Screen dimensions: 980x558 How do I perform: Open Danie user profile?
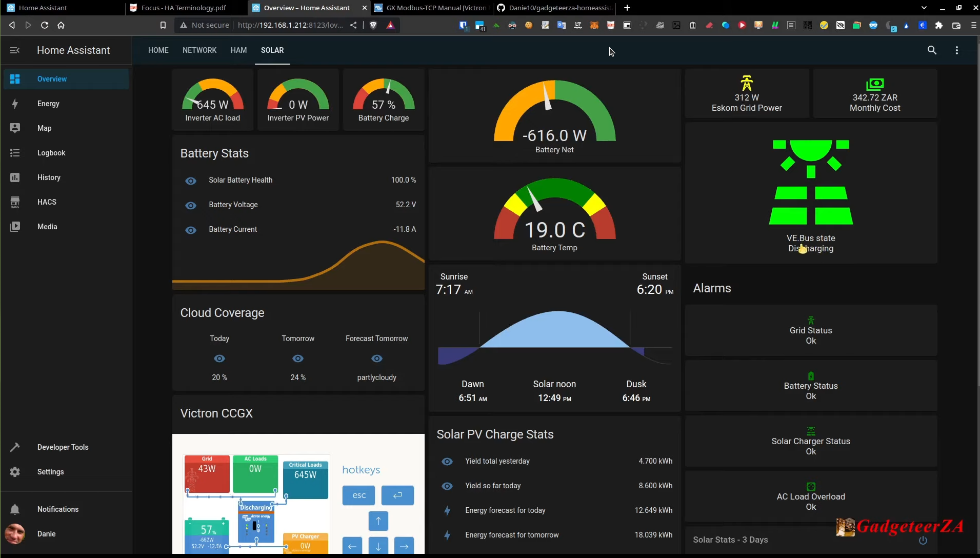click(x=46, y=534)
